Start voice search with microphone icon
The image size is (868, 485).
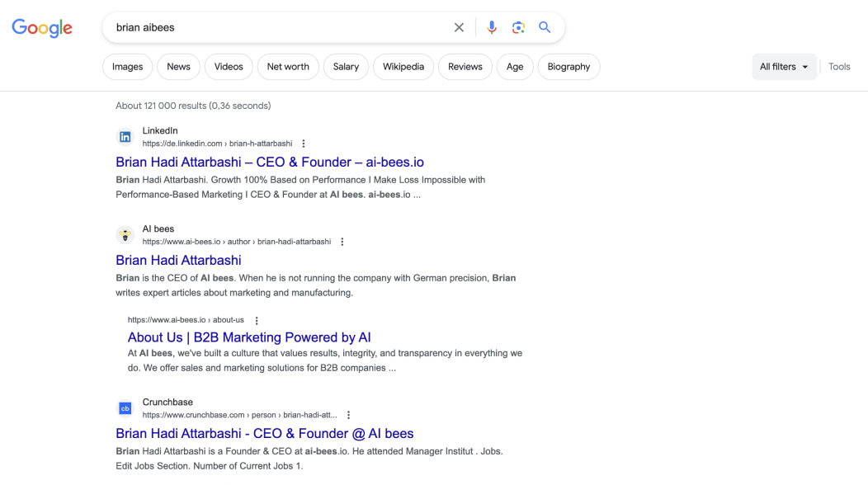point(492,27)
